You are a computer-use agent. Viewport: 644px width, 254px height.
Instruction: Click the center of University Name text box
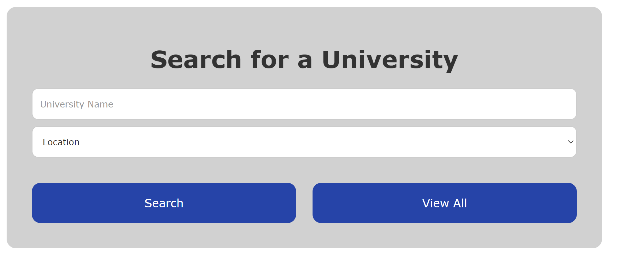(x=304, y=104)
